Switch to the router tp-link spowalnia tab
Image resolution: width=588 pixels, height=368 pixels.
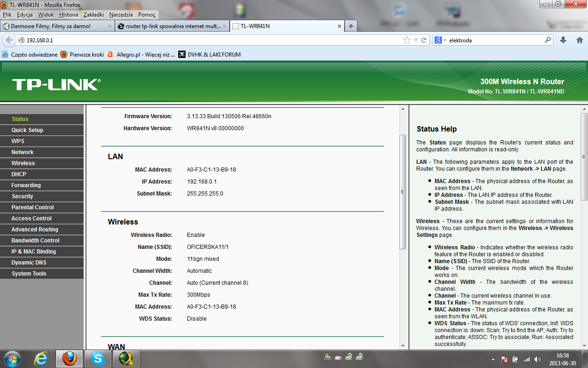(x=173, y=26)
